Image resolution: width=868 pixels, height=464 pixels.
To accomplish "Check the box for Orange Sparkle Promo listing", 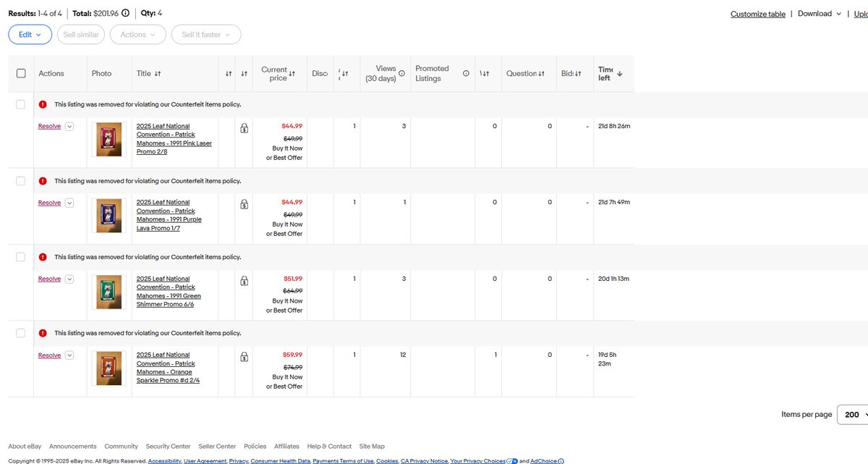I will click(x=20, y=333).
